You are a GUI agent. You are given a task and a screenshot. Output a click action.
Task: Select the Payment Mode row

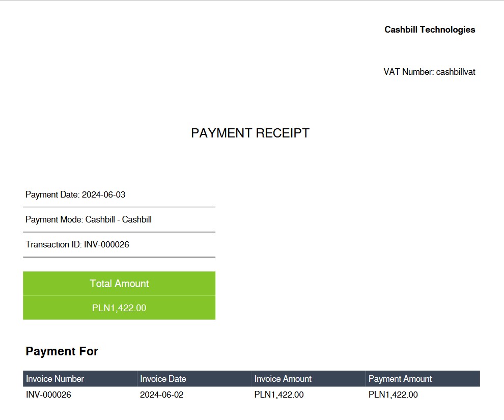(88, 219)
